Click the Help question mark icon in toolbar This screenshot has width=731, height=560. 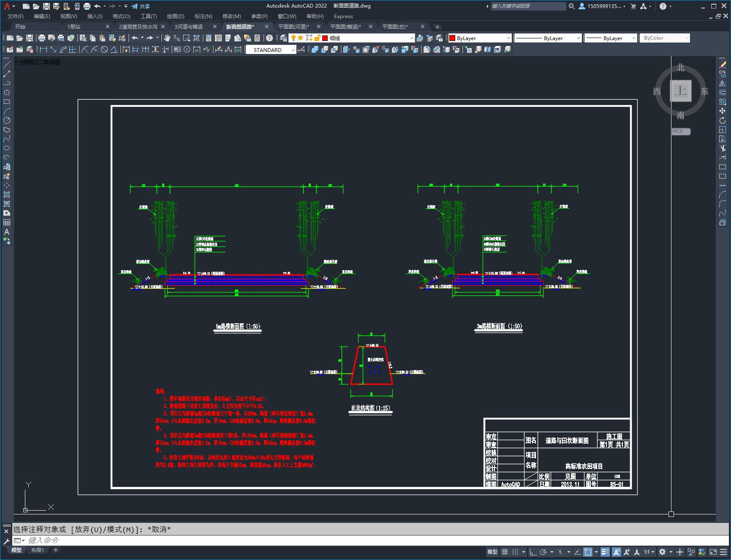pyautogui.click(x=269, y=38)
